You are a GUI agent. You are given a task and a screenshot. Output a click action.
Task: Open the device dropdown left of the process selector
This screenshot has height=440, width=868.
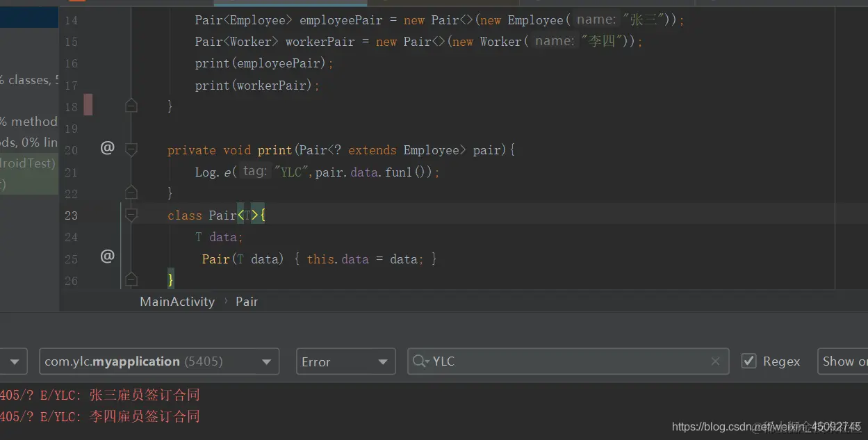[13, 361]
